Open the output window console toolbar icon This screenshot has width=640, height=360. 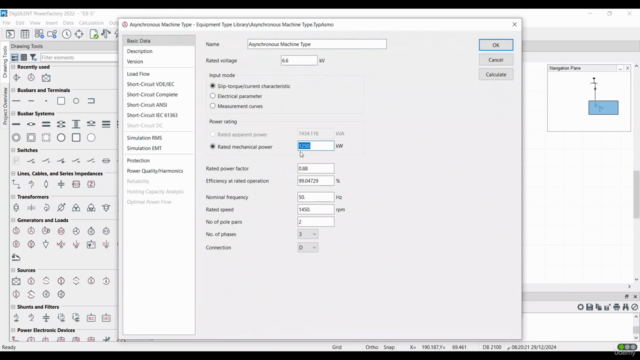[x=10, y=34]
